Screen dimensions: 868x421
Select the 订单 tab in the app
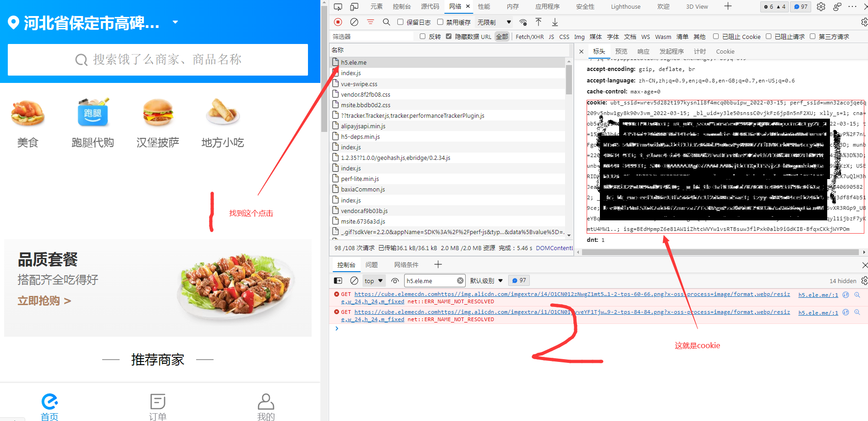(x=158, y=406)
